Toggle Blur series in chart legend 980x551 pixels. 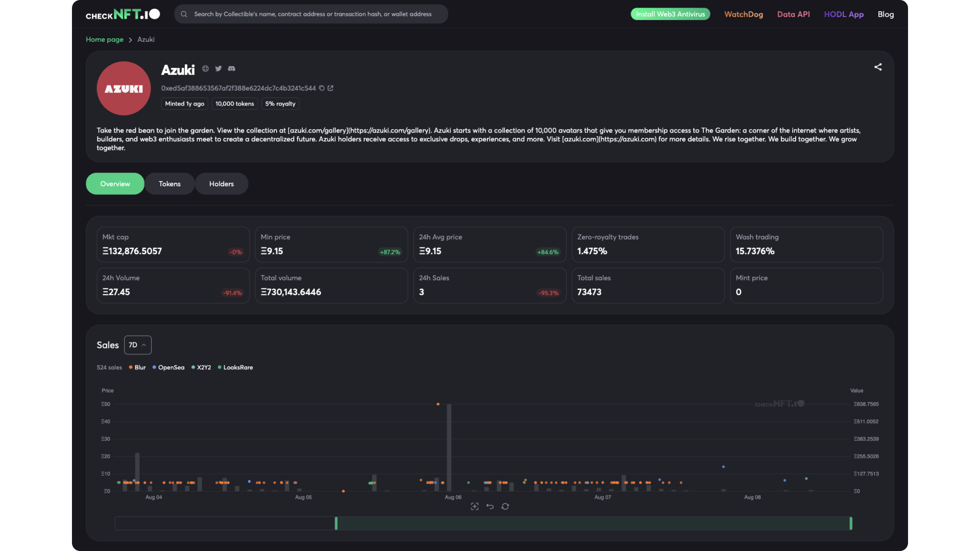pos(137,367)
